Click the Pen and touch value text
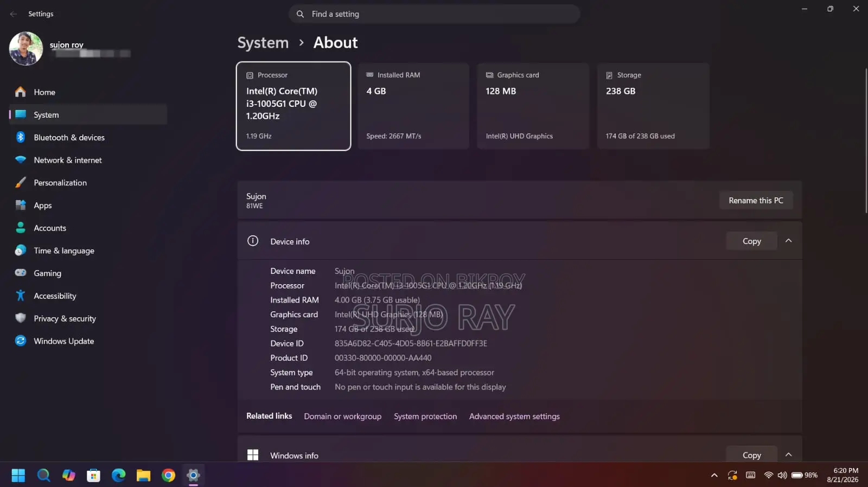The height and width of the screenshot is (487, 868). pyautogui.click(x=420, y=387)
